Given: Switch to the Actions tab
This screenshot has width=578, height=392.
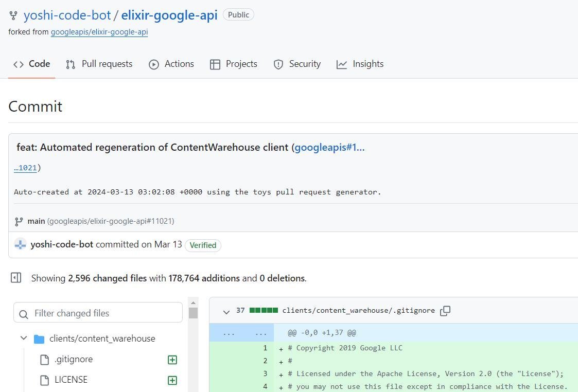Looking at the screenshot, I should point(171,64).
